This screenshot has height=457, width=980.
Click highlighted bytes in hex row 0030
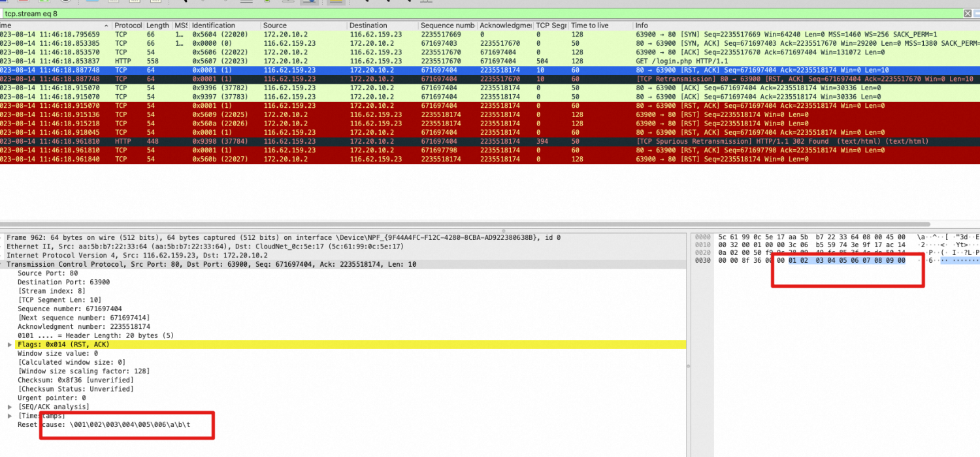pyautogui.click(x=847, y=260)
